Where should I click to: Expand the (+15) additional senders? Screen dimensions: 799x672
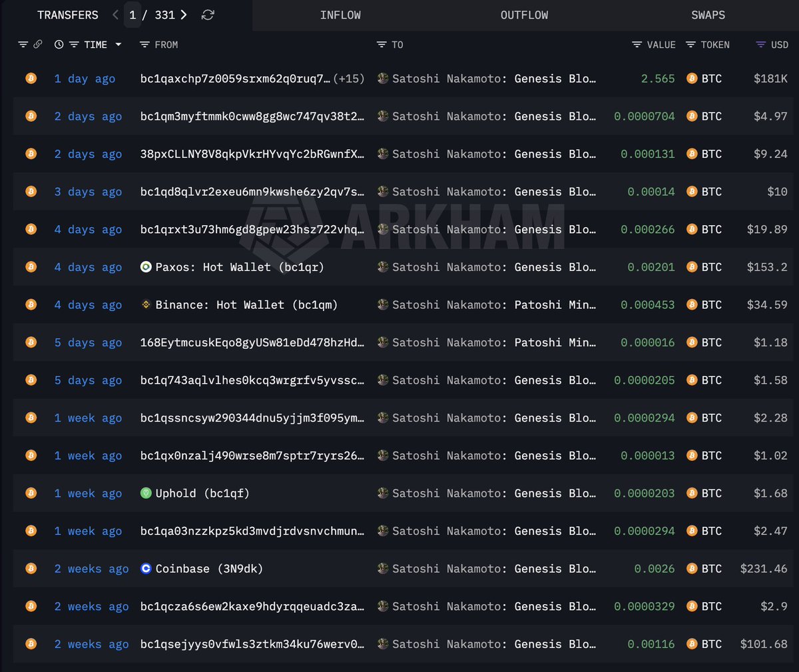click(x=349, y=79)
